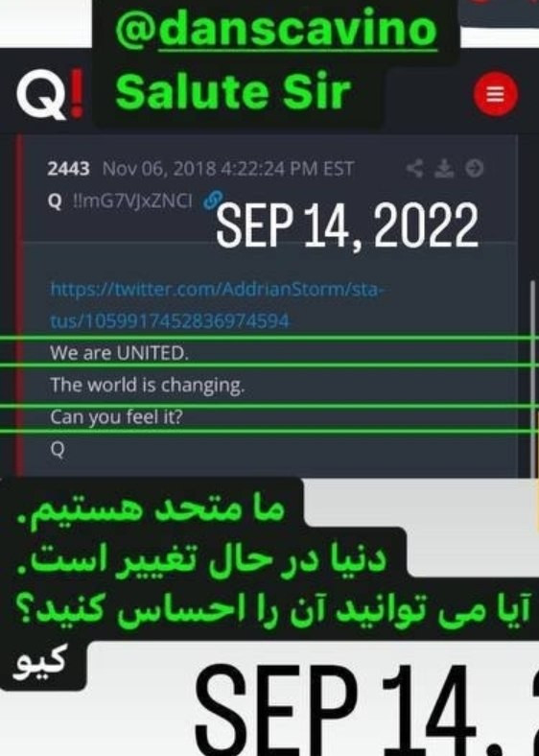Download post 2443 with download icon
539x756 pixels.
click(444, 168)
